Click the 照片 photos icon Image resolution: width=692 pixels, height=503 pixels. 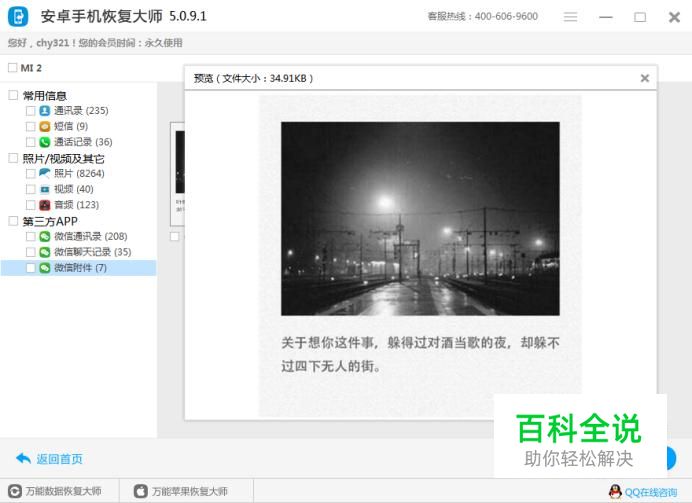pyautogui.click(x=45, y=173)
